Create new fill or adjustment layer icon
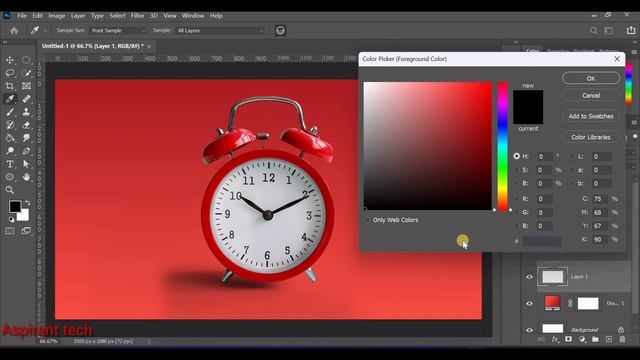 582,340
